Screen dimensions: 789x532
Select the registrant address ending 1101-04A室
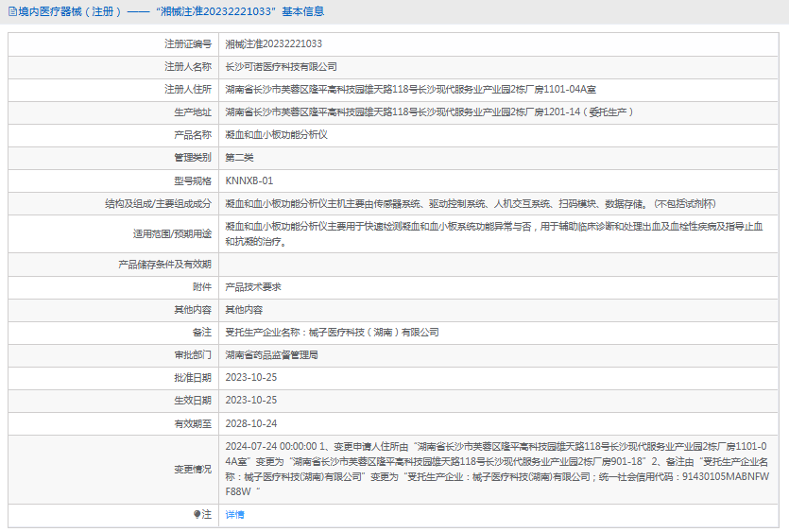411,89
